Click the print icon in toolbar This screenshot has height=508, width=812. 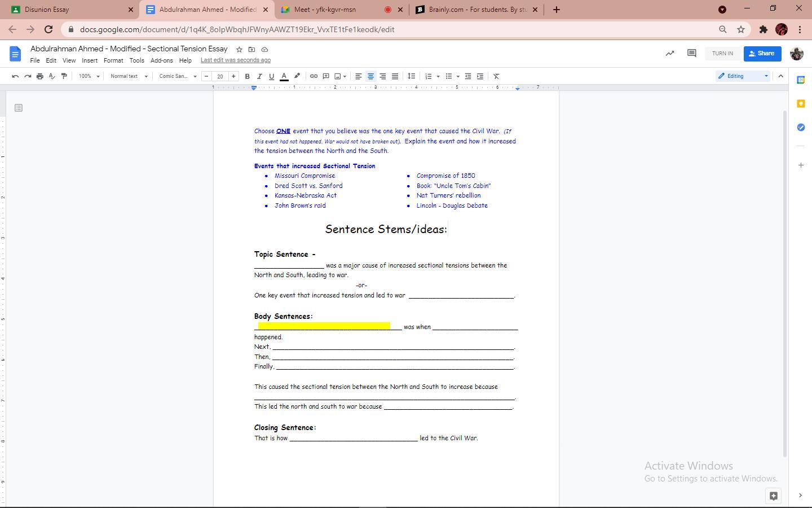[x=39, y=76]
